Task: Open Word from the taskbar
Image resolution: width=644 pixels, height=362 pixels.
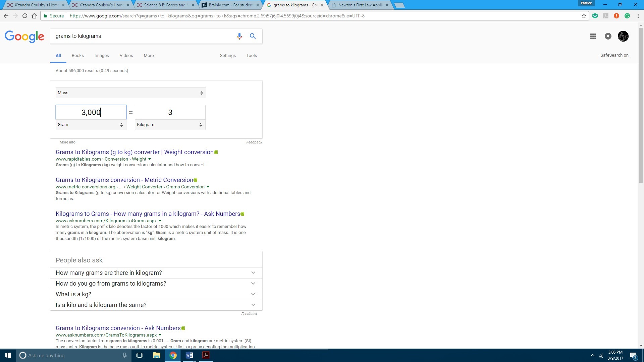Action: 189,355
